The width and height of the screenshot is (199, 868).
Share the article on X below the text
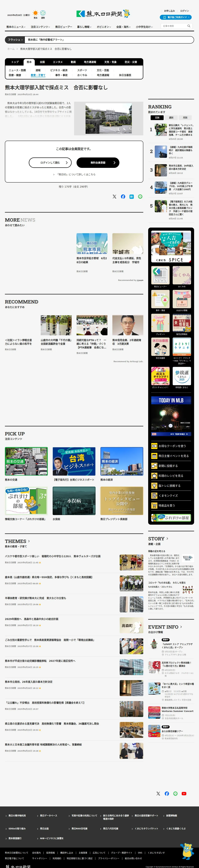click(114, 196)
